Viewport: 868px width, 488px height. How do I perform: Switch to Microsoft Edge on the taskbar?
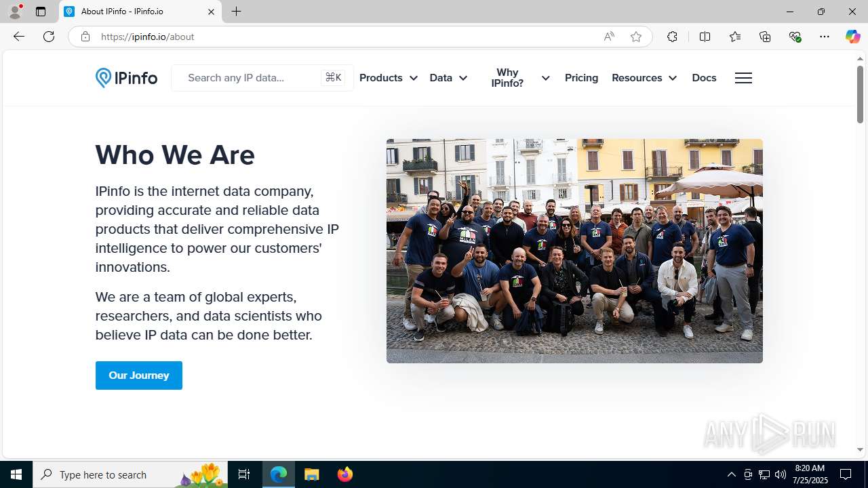click(279, 474)
